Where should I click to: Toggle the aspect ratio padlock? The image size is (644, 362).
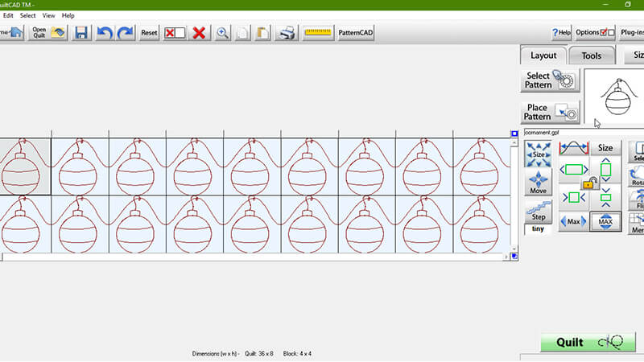[588, 183]
